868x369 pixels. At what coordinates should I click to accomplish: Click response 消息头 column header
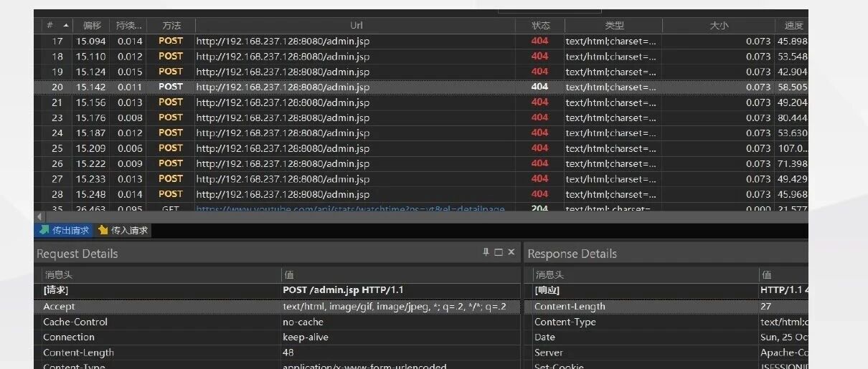click(x=549, y=274)
